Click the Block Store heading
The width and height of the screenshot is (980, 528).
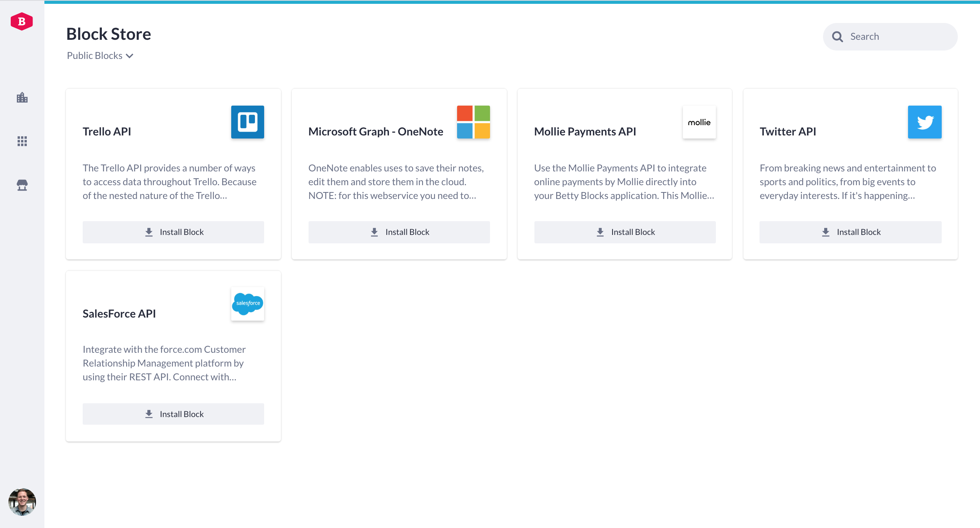click(x=109, y=34)
